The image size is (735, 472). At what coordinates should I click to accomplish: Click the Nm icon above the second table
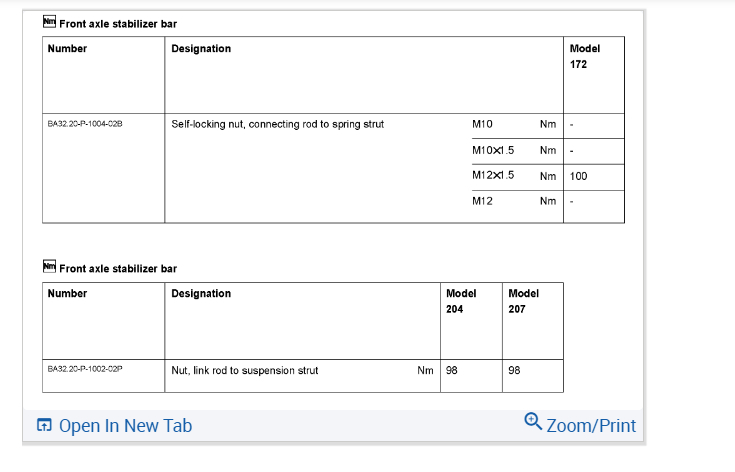point(50,267)
